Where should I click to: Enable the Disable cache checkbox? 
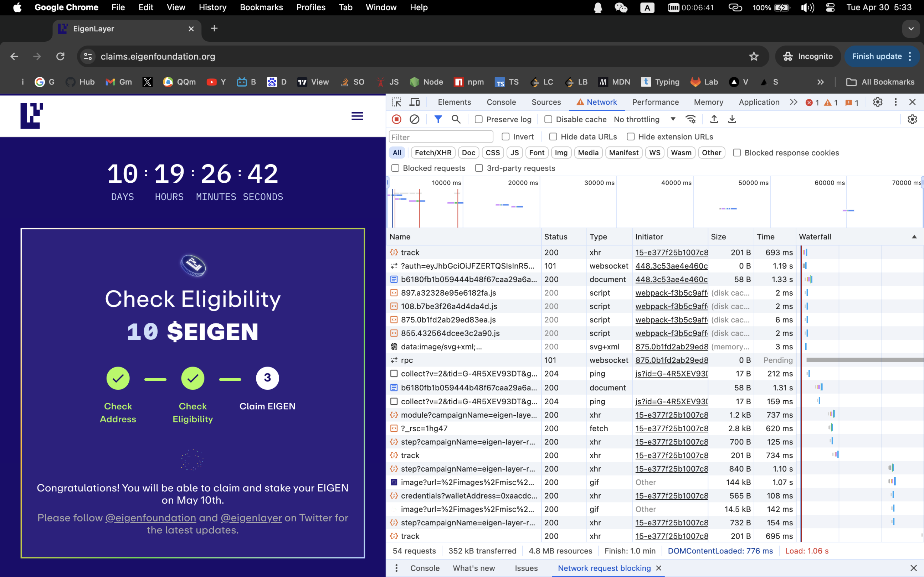point(549,119)
